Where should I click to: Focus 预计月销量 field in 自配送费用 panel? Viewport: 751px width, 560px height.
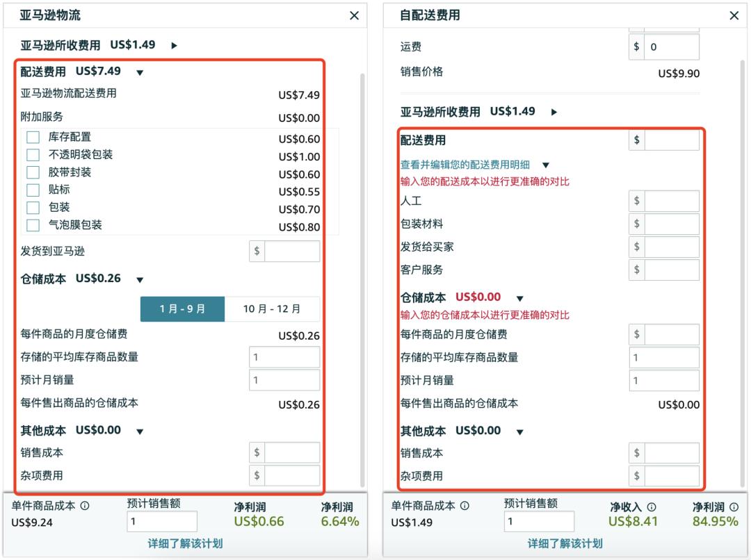[664, 381]
